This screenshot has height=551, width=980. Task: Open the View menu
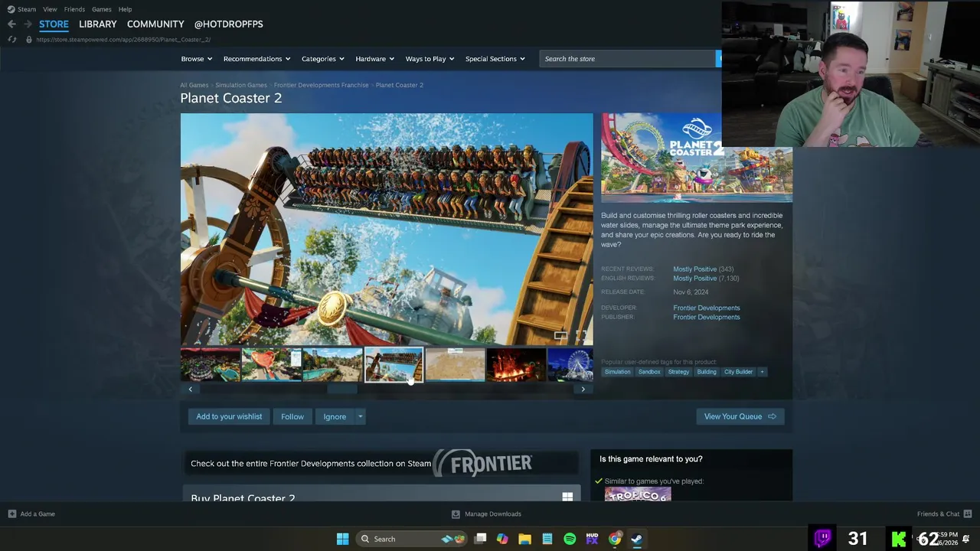click(x=50, y=9)
